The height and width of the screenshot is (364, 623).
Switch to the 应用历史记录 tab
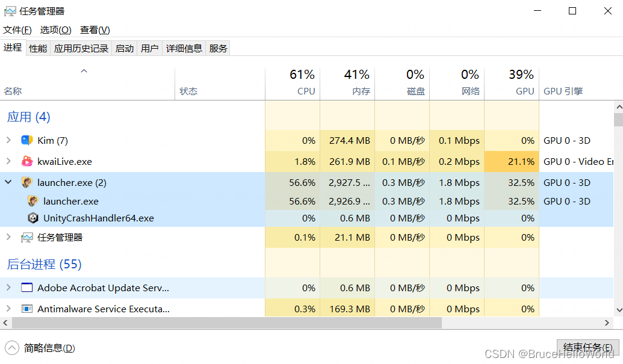point(81,48)
